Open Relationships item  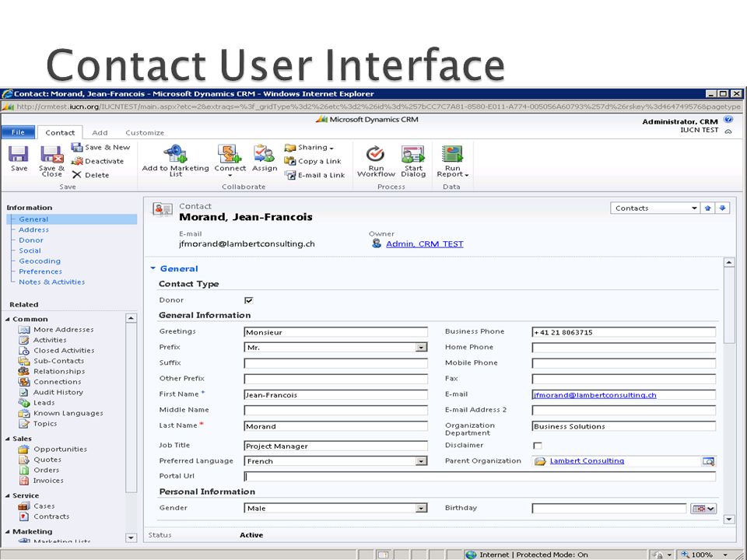click(x=58, y=372)
